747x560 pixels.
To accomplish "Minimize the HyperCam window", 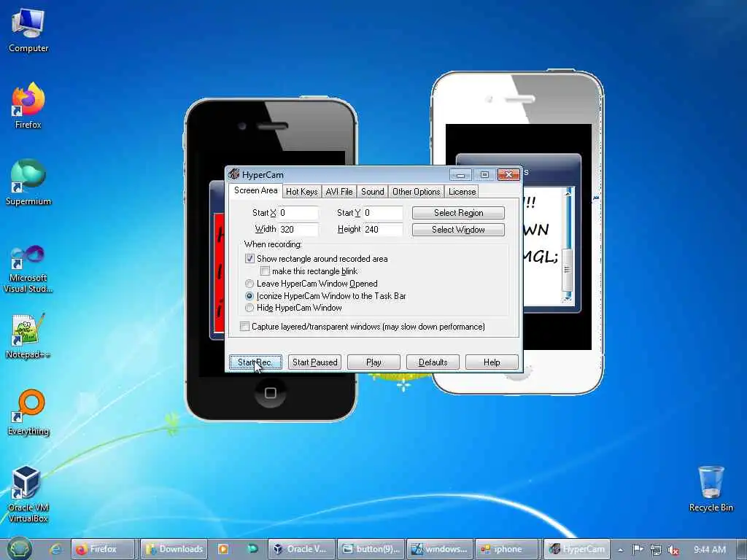I will (x=460, y=175).
